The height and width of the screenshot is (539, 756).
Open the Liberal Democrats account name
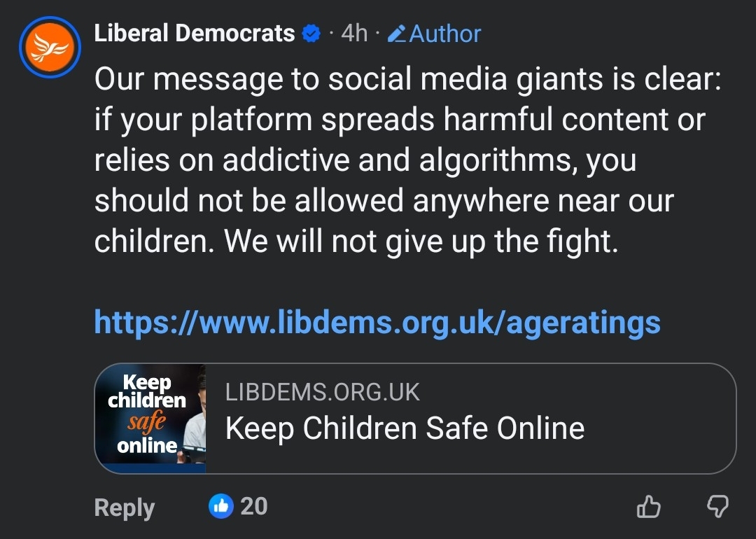pyautogui.click(x=195, y=33)
